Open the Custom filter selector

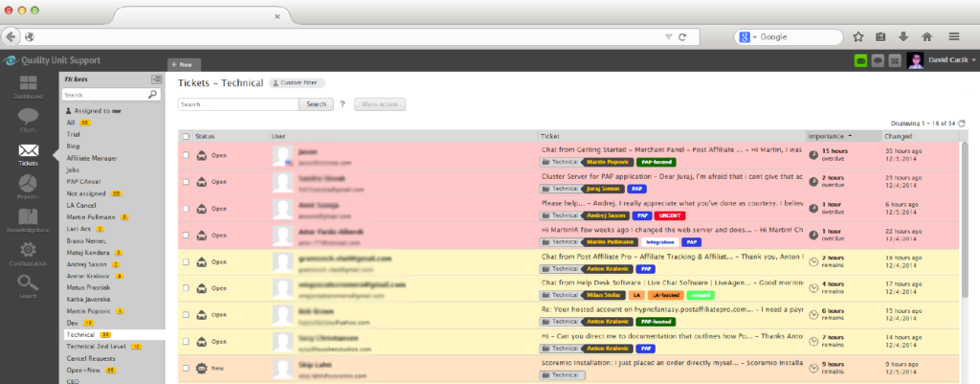pos(297,82)
